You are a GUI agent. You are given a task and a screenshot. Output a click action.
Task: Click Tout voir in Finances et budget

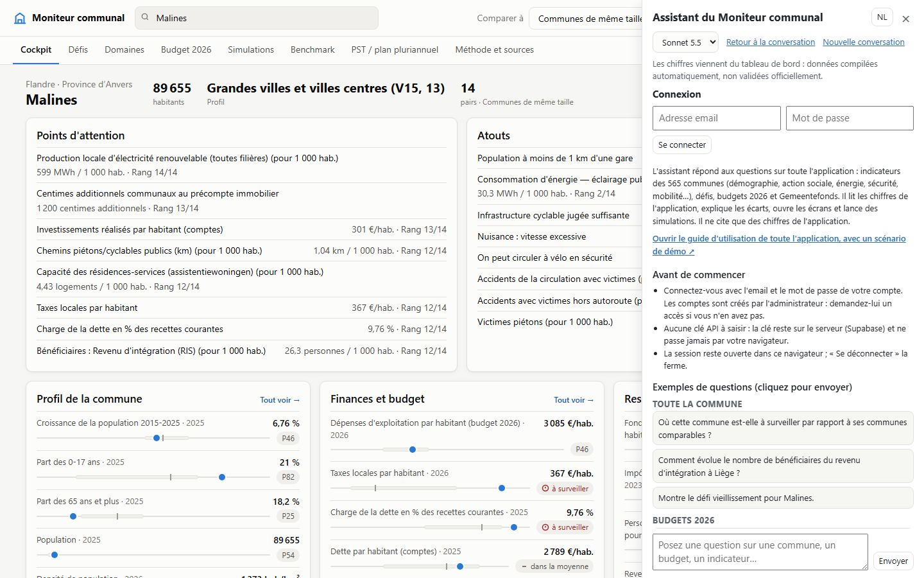[x=574, y=400]
